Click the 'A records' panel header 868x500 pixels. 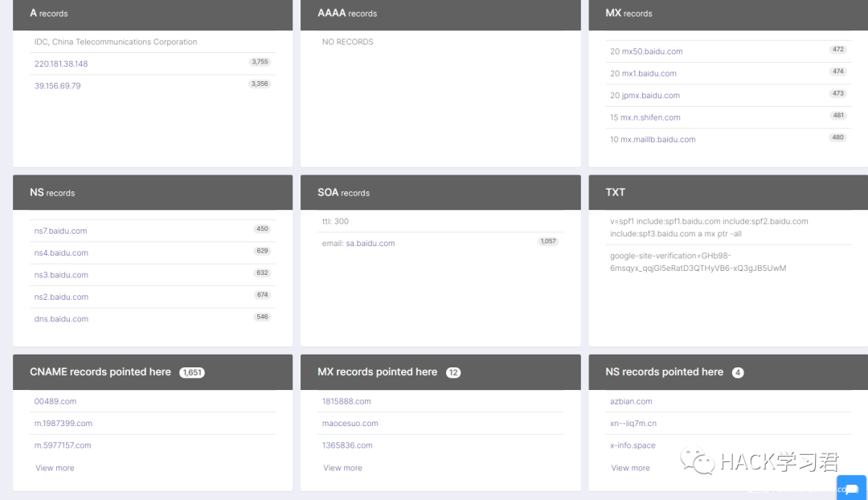point(153,14)
